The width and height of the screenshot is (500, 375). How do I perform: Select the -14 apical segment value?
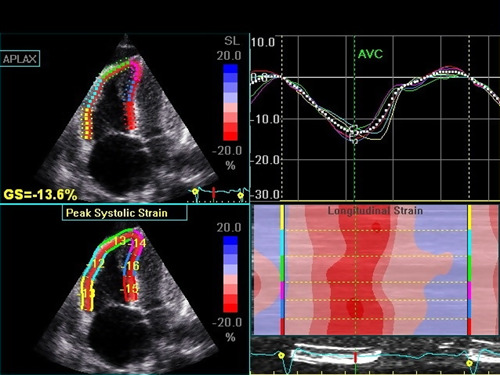[138, 243]
